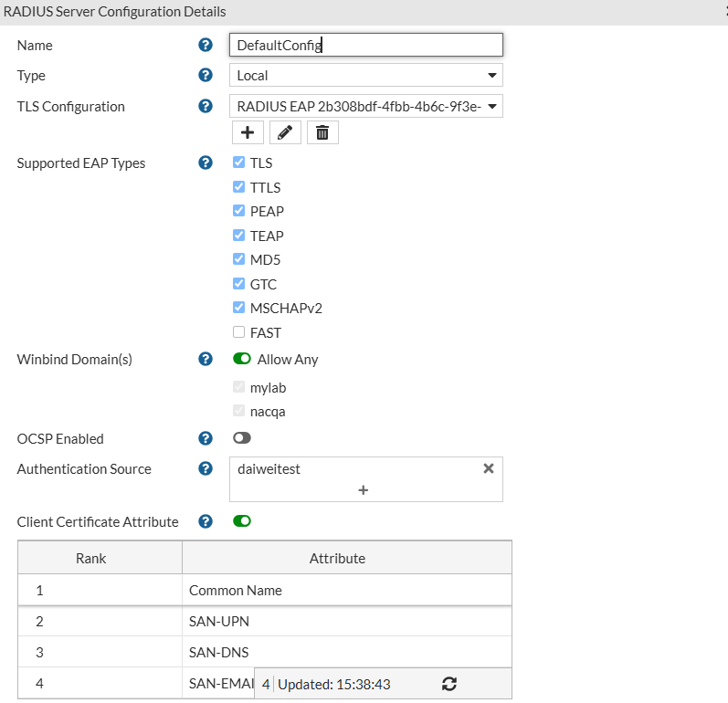Enable the FAST EAP type checkbox

tap(239, 332)
